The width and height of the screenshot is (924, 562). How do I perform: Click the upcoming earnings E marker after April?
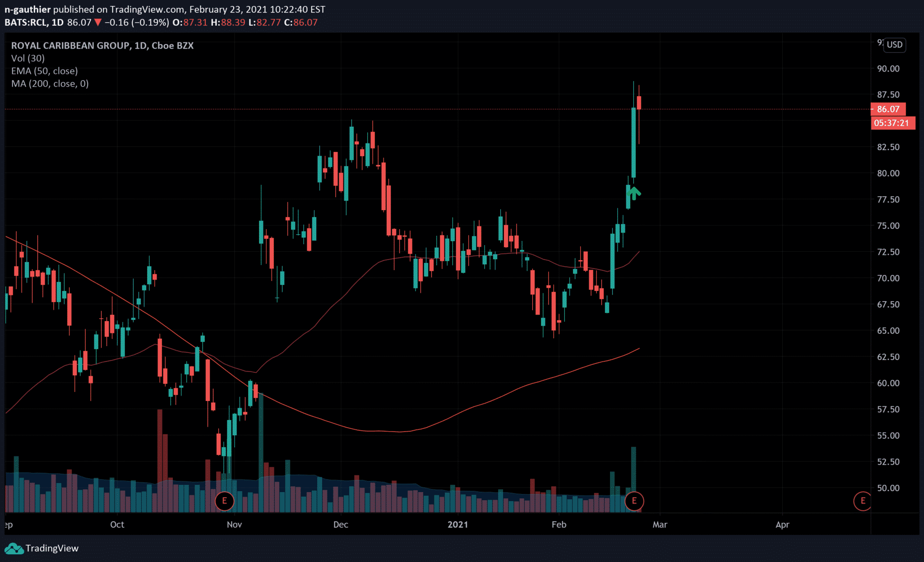[x=863, y=501]
